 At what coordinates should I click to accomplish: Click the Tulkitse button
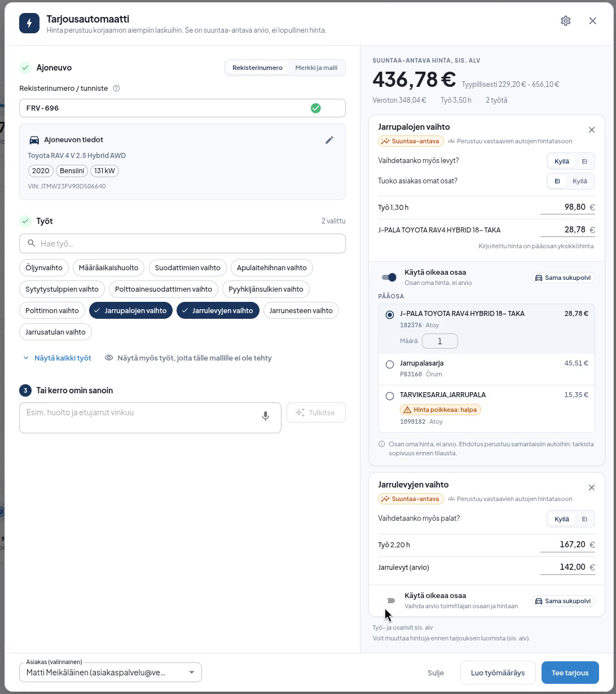tap(316, 412)
